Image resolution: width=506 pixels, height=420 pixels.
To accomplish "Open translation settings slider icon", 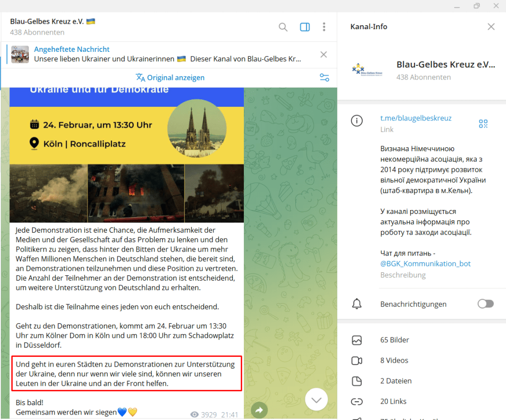I will click(x=324, y=78).
